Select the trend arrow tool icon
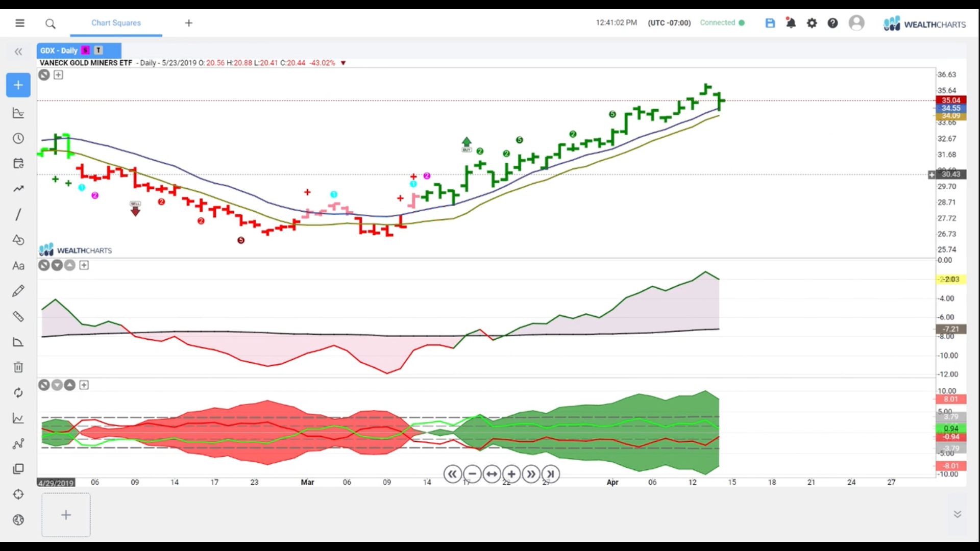980x551 pixels. coord(18,189)
